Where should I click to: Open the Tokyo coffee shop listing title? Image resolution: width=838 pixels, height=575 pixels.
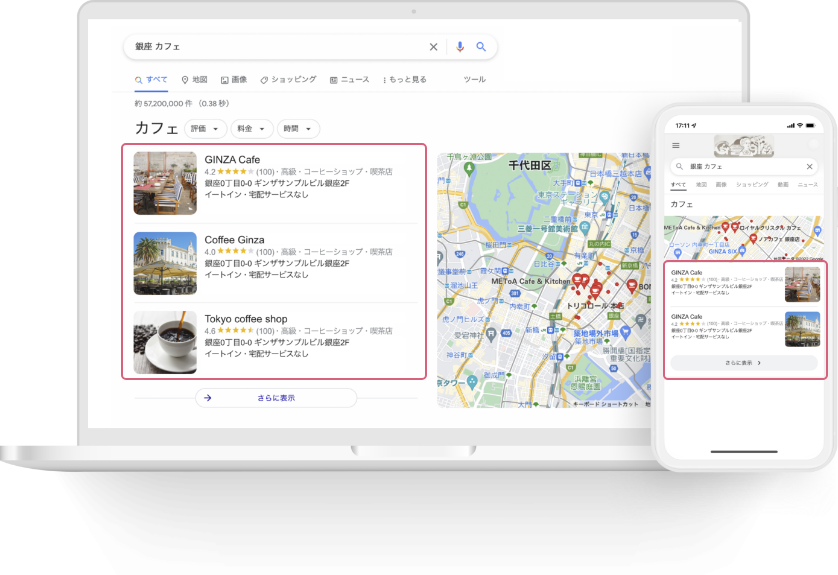tap(246, 319)
